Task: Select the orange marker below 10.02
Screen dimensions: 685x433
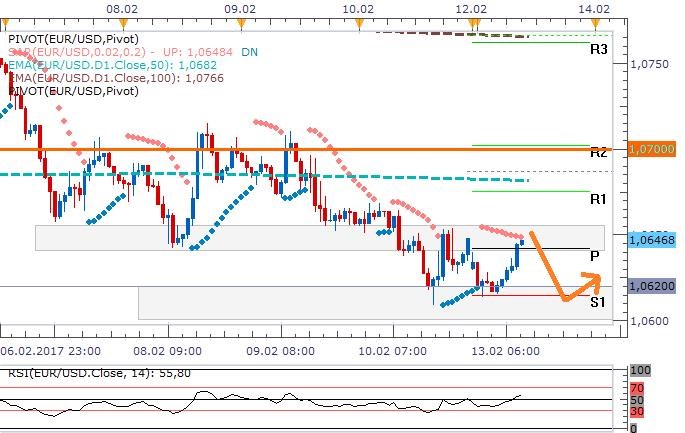Action: (358, 22)
